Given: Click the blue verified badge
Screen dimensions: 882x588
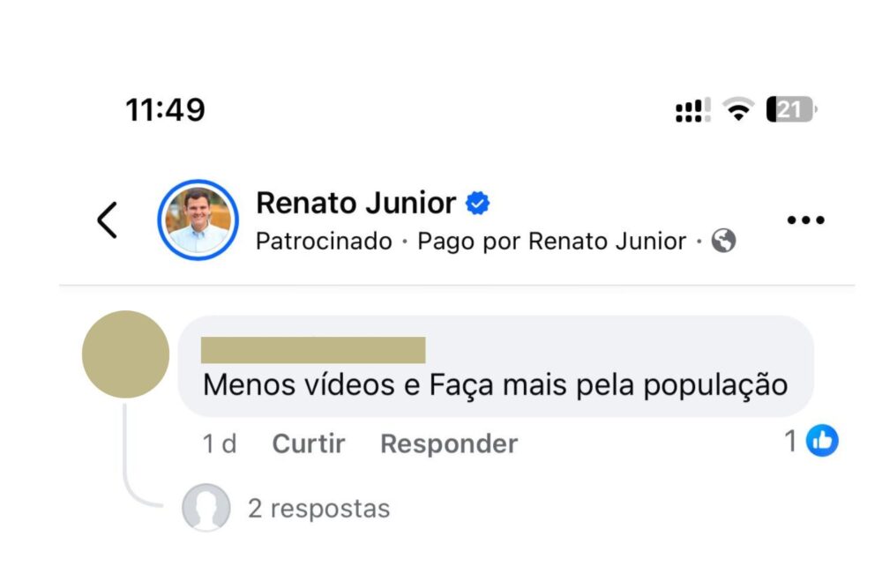Looking at the screenshot, I should pyautogui.click(x=477, y=204).
